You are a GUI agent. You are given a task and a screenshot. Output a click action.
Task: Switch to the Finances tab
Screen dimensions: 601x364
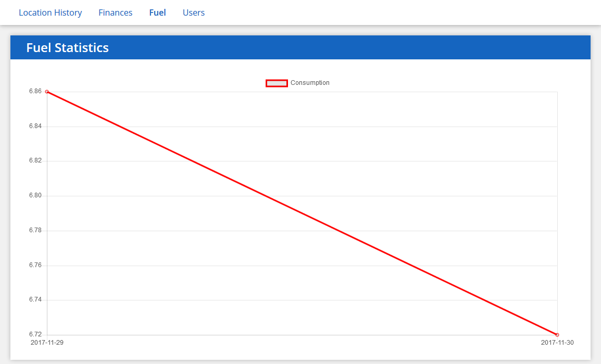point(115,12)
